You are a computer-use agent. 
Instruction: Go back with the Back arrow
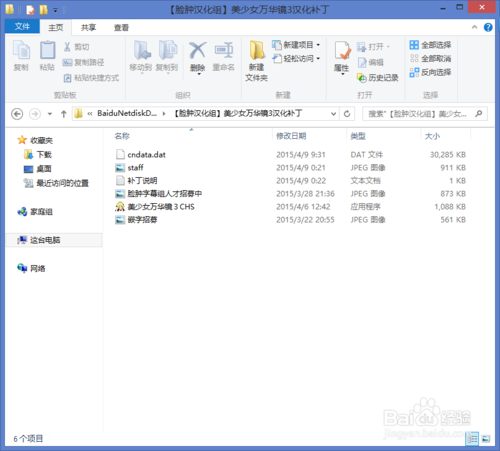(x=17, y=114)
